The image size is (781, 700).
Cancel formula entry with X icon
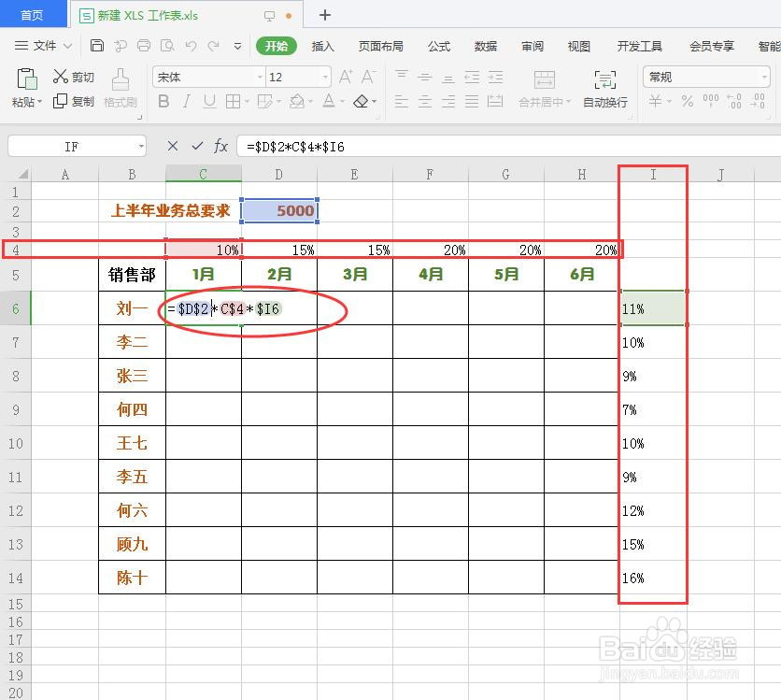tap(172, 146)
